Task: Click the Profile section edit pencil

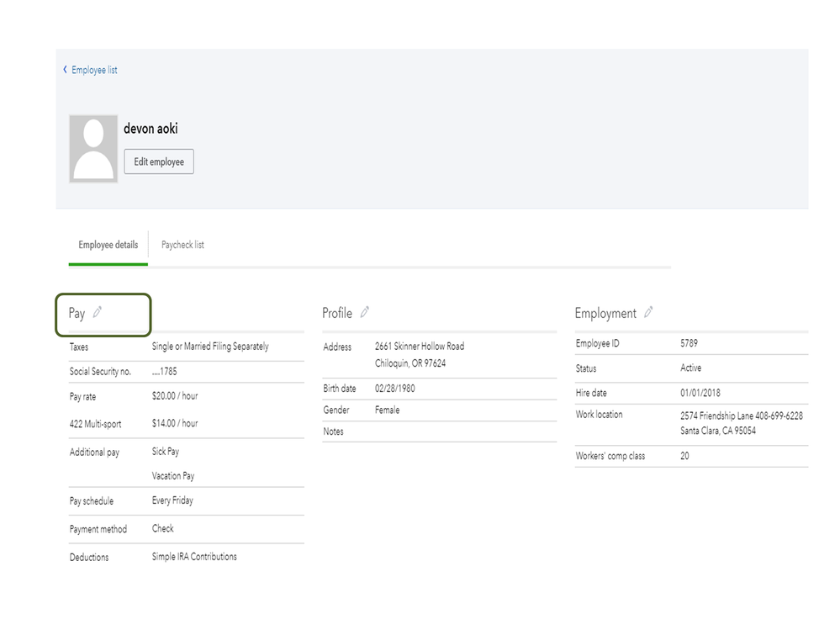Action: 364,312
